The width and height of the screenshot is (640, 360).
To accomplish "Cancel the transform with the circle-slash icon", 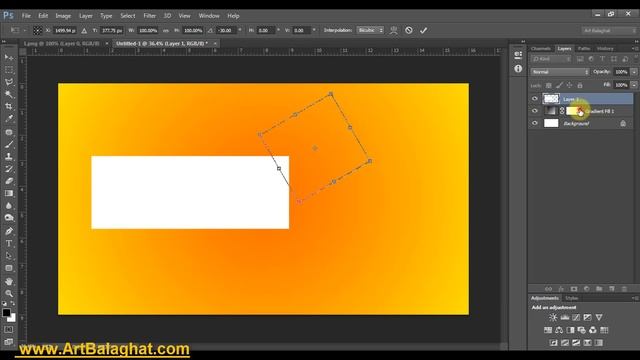I will click(409, 30).
